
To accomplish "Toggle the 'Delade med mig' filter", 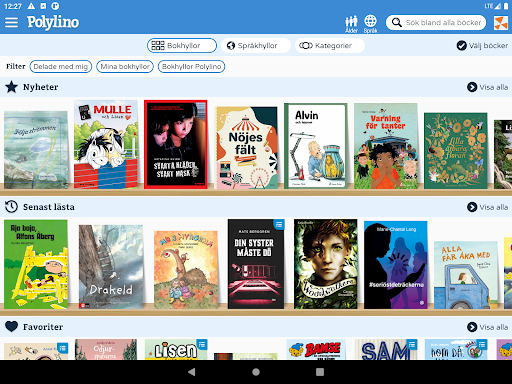I will [61, 66].
